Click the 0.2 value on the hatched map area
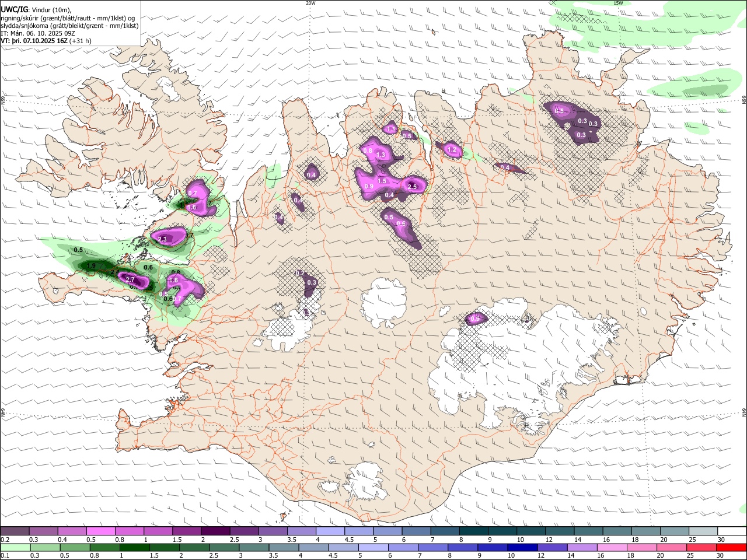Image resolution: width=747 pixels, height=560 pixels. coord(300,273)
